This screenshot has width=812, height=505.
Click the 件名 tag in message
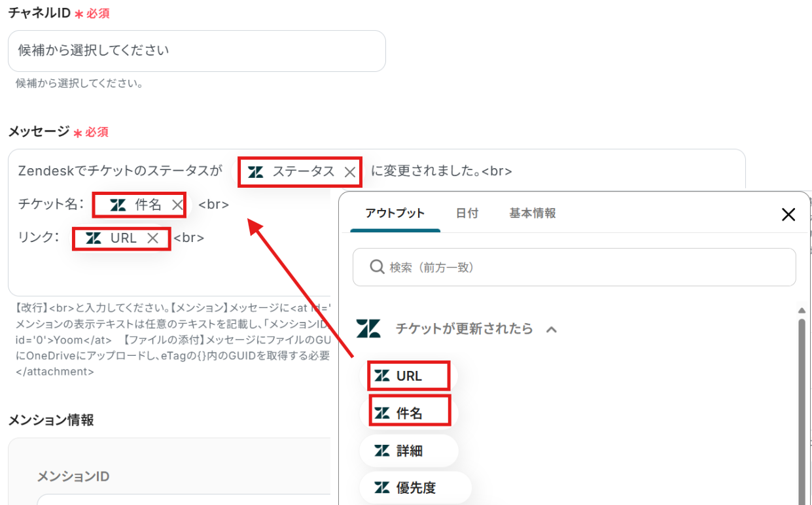(x=139, y=205)
